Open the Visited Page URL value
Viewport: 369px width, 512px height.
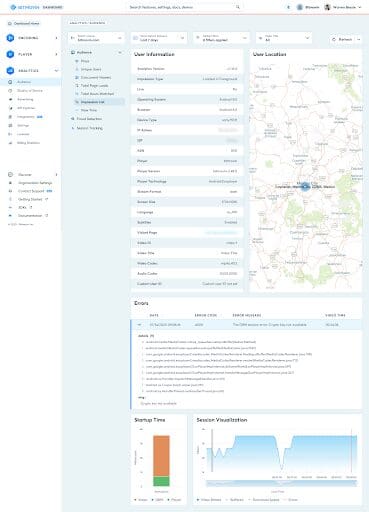tap(221, 233)
